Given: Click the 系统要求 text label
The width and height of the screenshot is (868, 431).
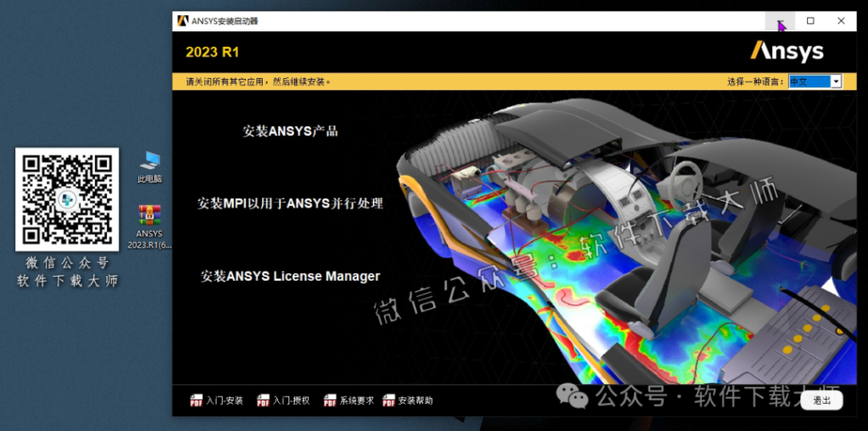Looking at the screenshot, I should coord(357,400).
